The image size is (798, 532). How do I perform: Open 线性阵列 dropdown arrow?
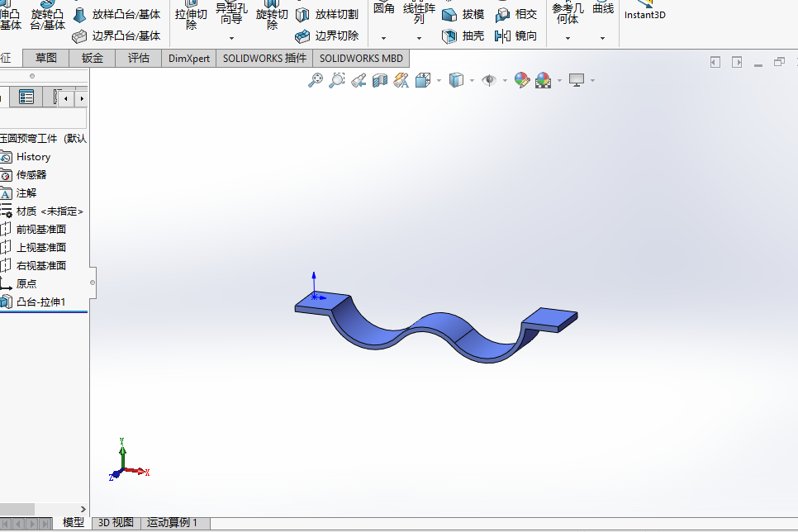(419, 38)
